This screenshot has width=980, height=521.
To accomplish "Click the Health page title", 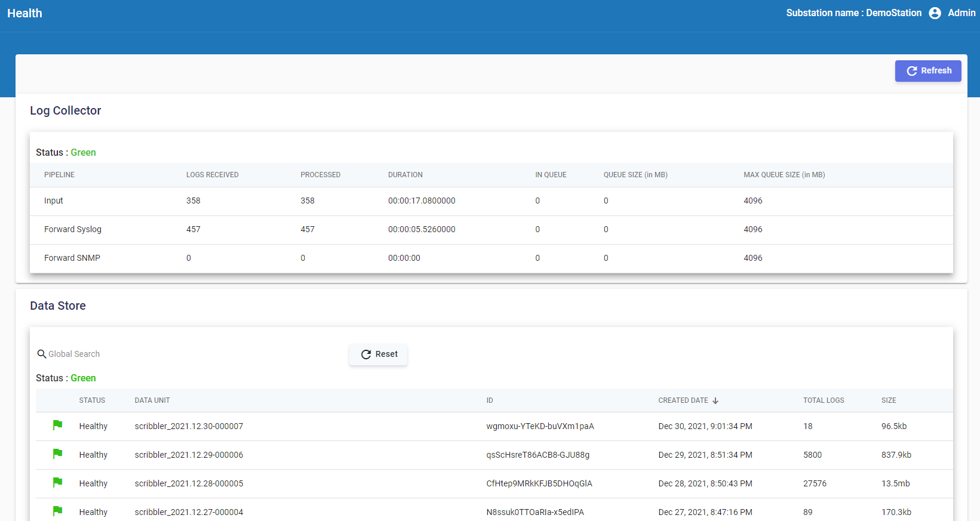I will point(24,13).
